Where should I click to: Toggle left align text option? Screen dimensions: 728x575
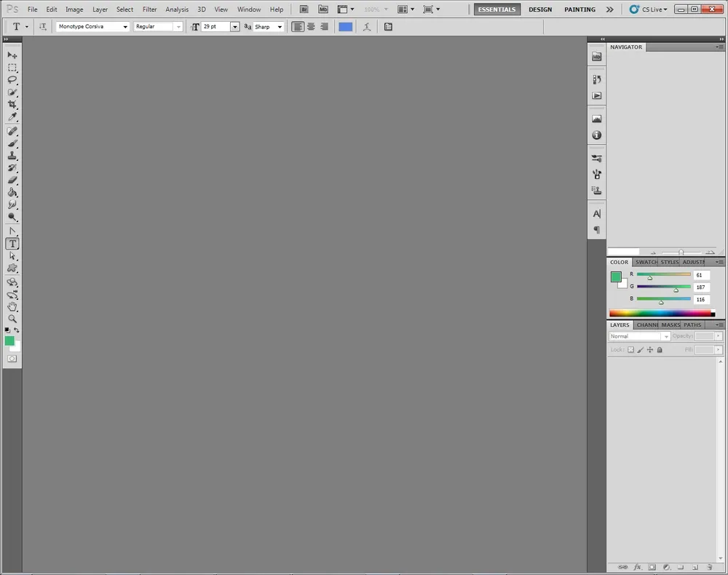coord(298,27)
